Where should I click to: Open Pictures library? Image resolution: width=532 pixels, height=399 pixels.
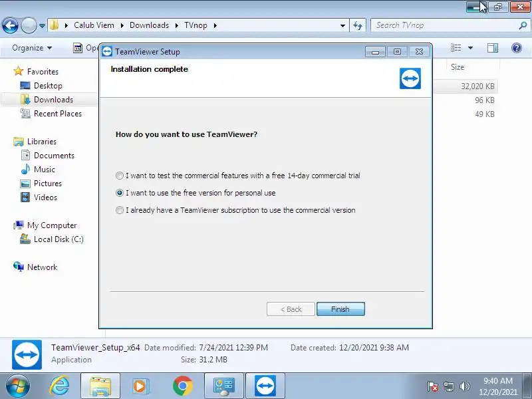[x=48, y=184]
